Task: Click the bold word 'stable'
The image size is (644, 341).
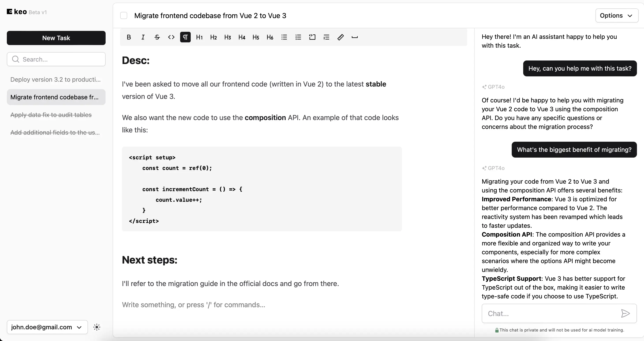Action: (376, 84)
